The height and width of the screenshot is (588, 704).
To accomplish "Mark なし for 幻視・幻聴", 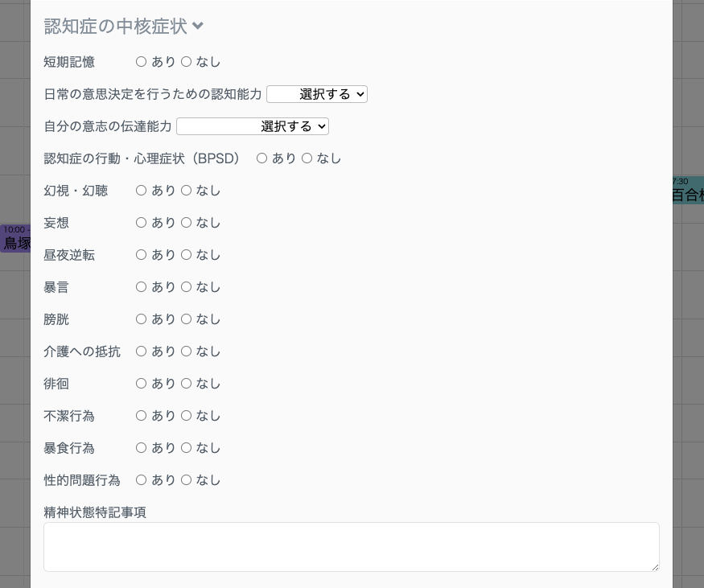I will [186, 190].
